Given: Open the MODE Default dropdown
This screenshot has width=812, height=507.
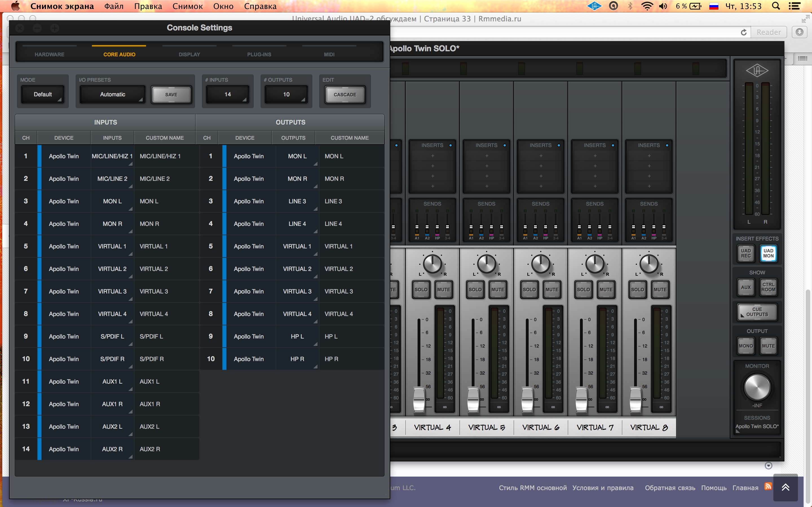Looking at the screenshot, I should pyautogui.click(x=43, y=95).
